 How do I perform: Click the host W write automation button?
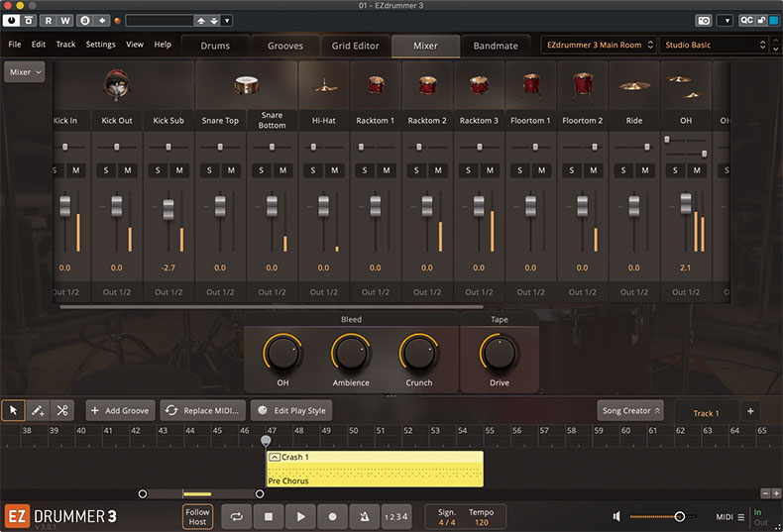click(x=65, y=21)
